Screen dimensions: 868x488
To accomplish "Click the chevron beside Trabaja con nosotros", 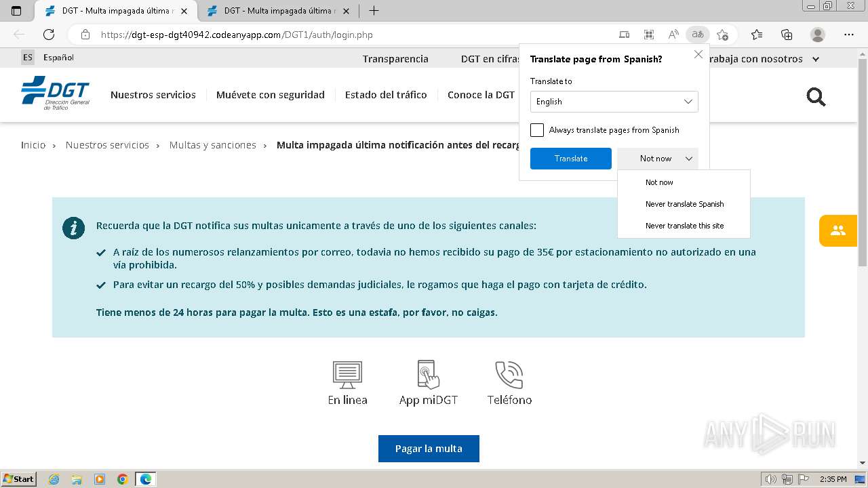I will pos(816,59).
